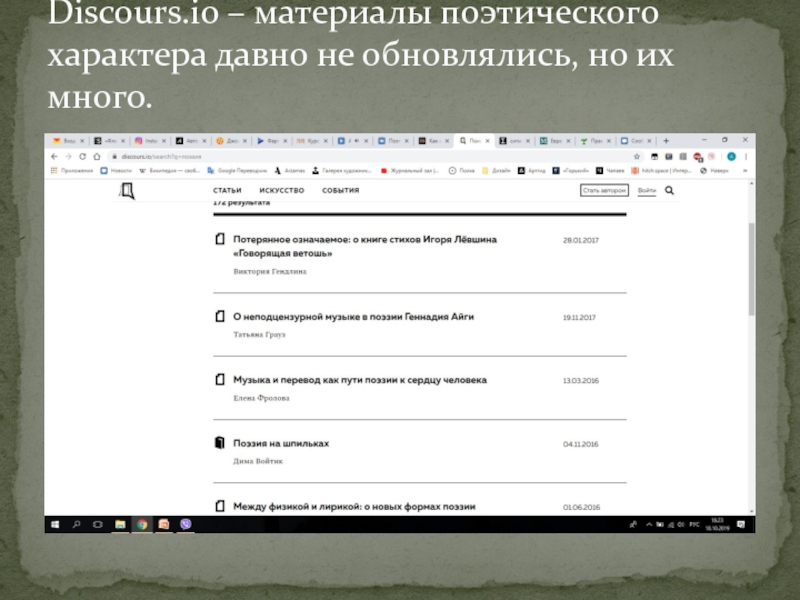This screenshot has height=600, width=800.
Task: Open the site search magnifier icon
Action: click(669, 190)
